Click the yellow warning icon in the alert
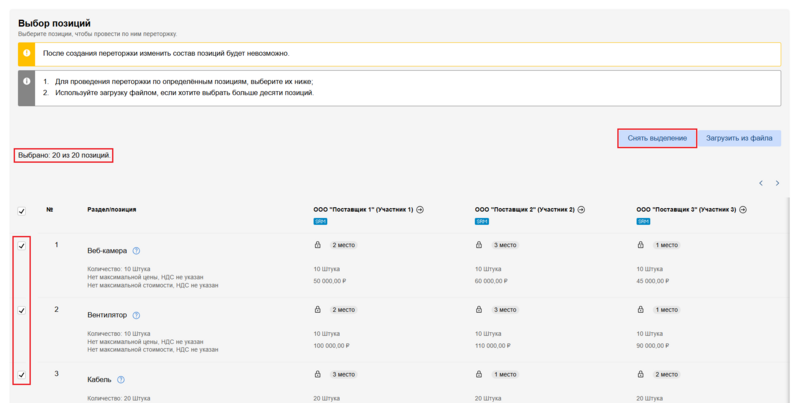This screenshot has width=800, height=403. click(27, 53)
